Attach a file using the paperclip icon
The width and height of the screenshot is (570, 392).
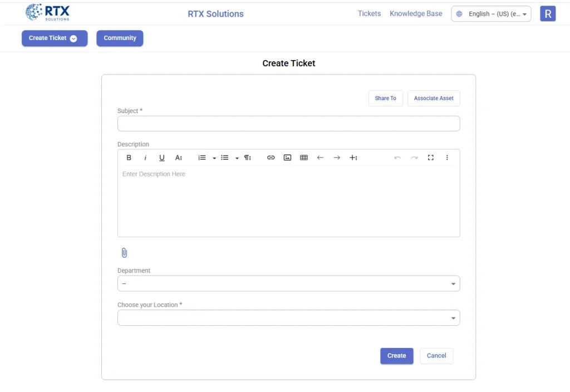[x=124, y=252]
